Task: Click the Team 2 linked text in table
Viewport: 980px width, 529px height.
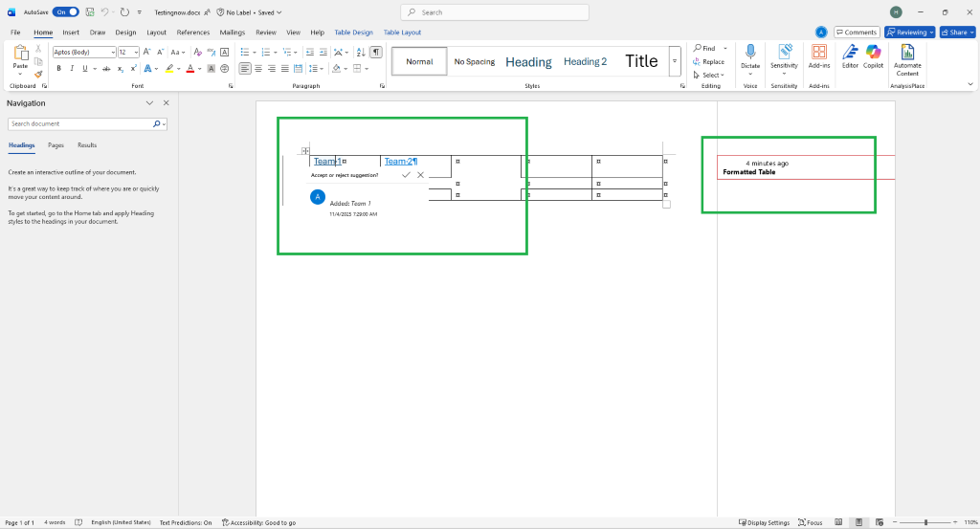Action: (x=401, y=161)
